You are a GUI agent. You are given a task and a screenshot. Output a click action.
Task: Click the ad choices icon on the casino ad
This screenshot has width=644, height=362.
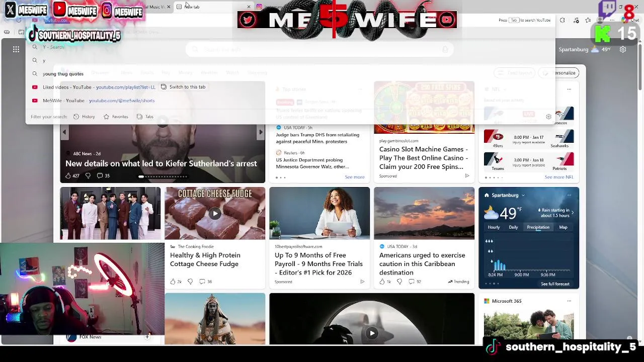(467, 176)
